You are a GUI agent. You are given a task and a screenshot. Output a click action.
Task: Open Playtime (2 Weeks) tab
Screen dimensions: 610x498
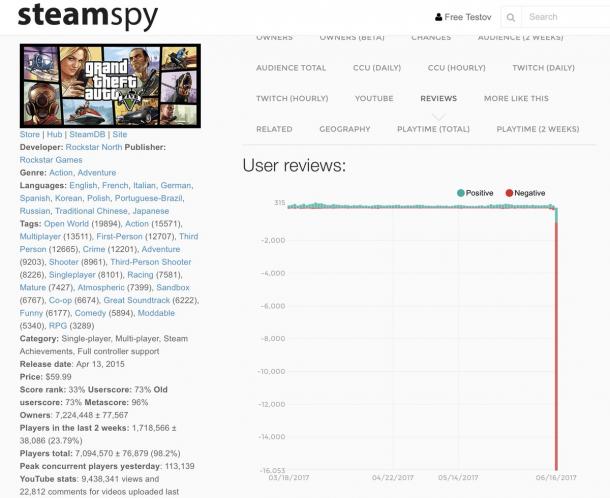coord(538,129)
